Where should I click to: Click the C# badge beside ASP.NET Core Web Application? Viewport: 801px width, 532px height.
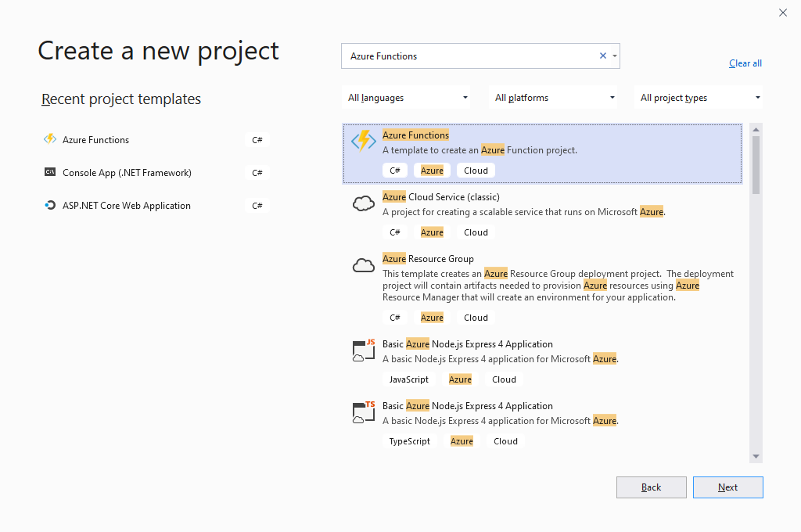pyautogui.click(x=257, y=206)
